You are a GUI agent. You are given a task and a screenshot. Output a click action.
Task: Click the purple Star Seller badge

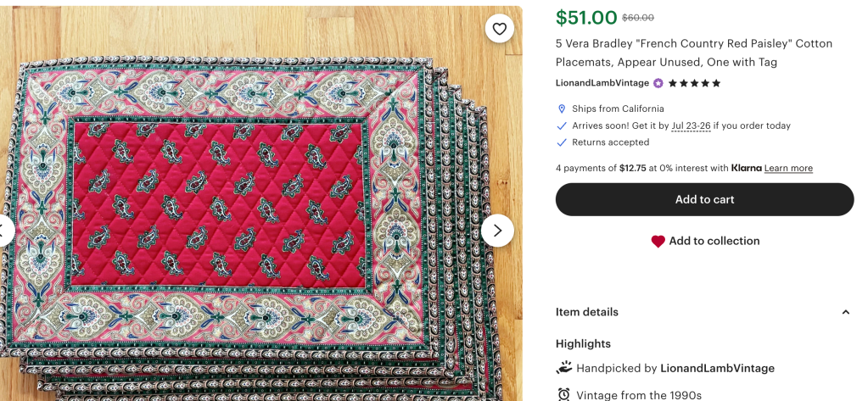658,83
